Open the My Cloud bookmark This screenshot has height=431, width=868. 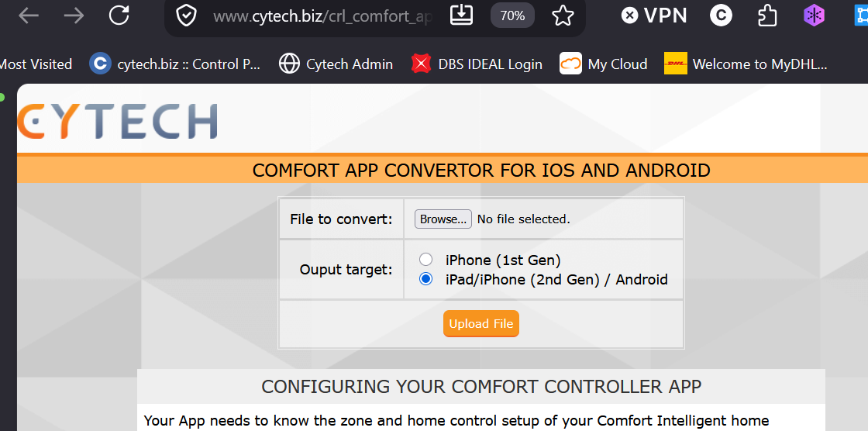(604, 64)
